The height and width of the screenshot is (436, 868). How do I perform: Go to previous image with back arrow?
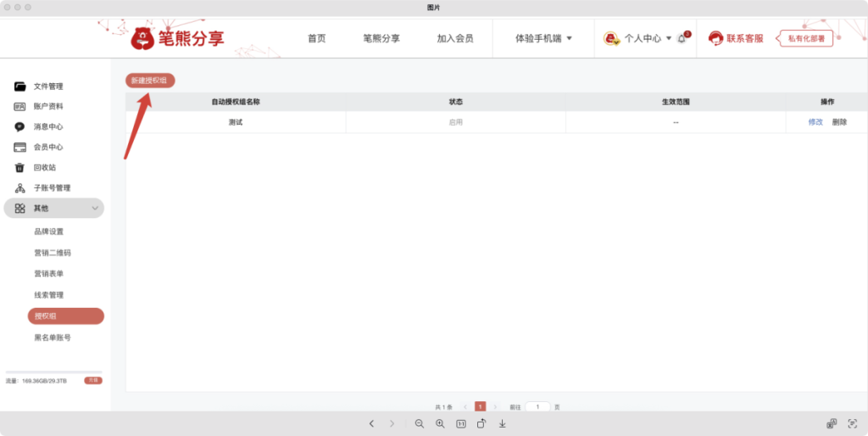(x=371, y=423)
